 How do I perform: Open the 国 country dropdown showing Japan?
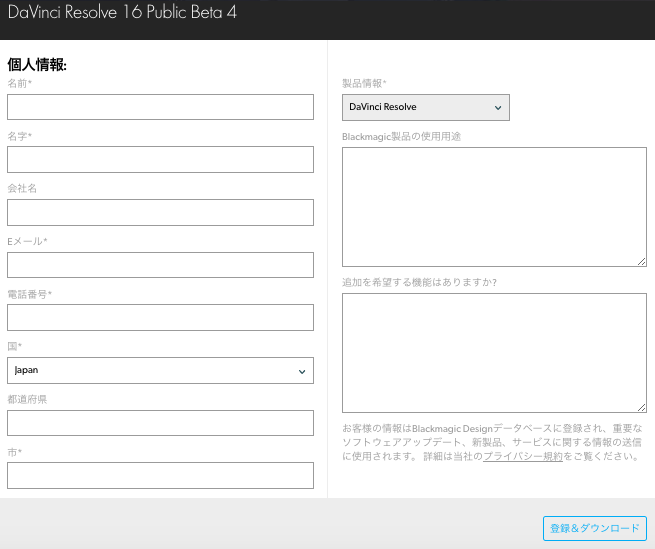click(160, 371)
